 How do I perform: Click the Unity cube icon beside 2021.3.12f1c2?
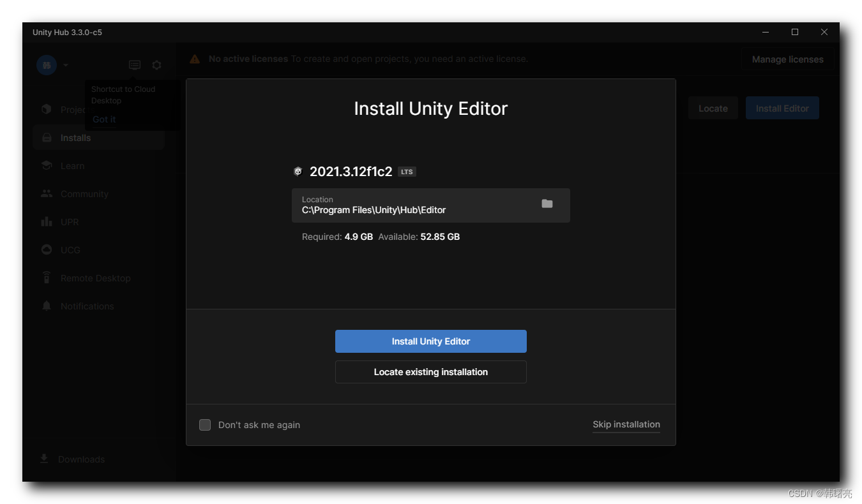298,171
